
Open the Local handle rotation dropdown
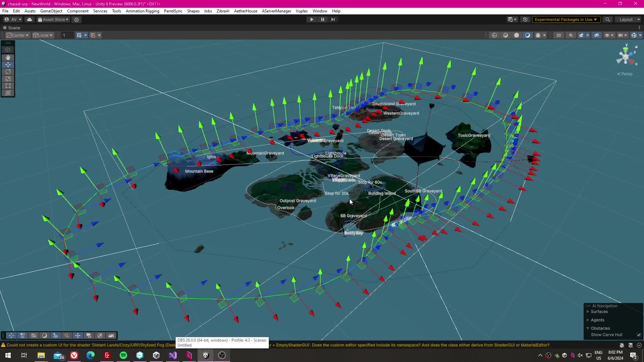(43, 35)
